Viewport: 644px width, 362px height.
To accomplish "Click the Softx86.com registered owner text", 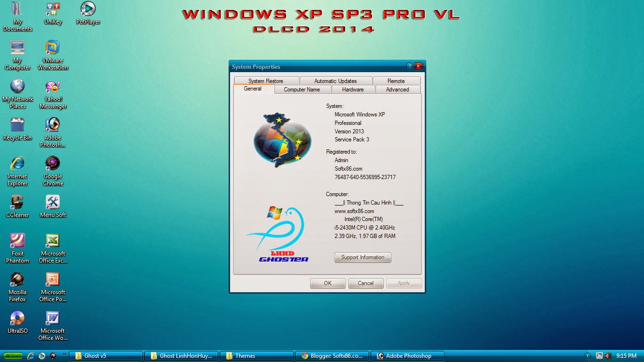I will tap(348, 169).
